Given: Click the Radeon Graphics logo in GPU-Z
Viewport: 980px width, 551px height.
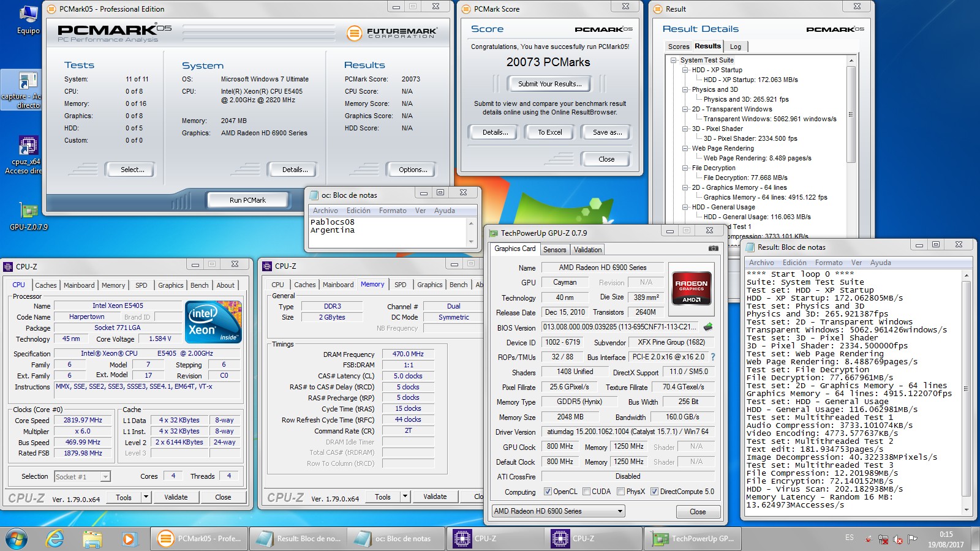Looking at the screenshot, I should (692, 287).
